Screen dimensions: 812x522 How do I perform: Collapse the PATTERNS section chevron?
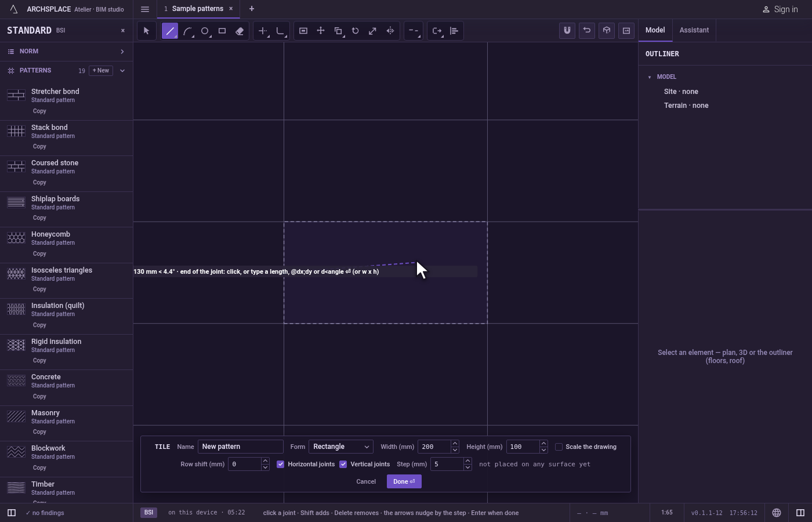(x=122, y=71)
